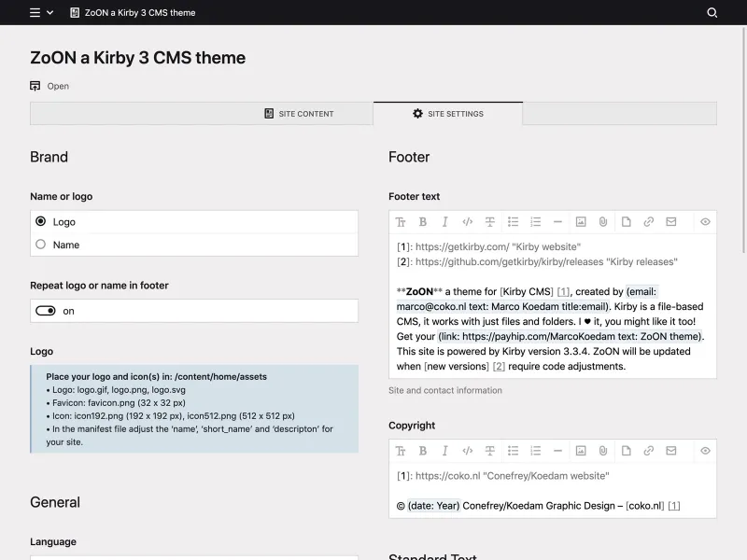Attach a file using the paperclip icon

click(x=602, y=221)
